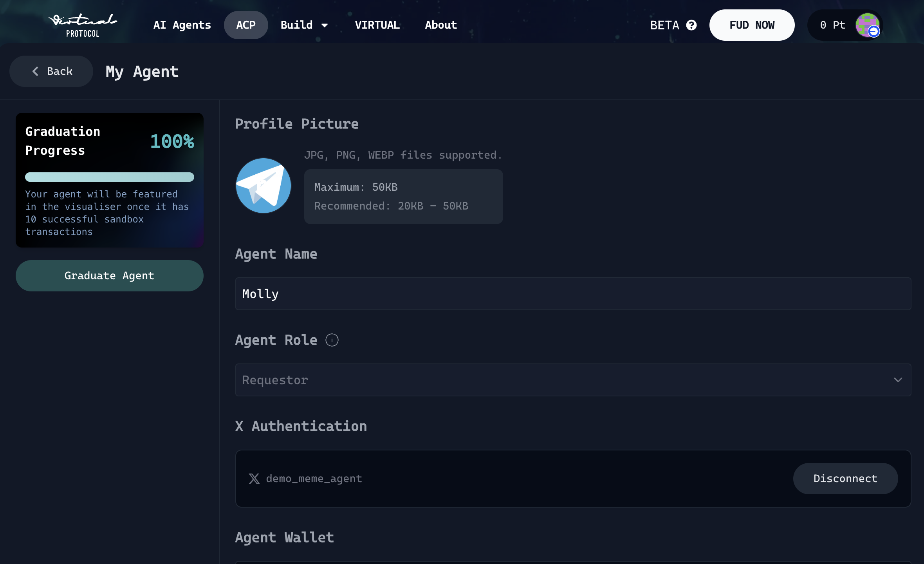Click the X logo beside demo_meme_agent
This screenshot has width=924, height=564.
click(254, 479)
